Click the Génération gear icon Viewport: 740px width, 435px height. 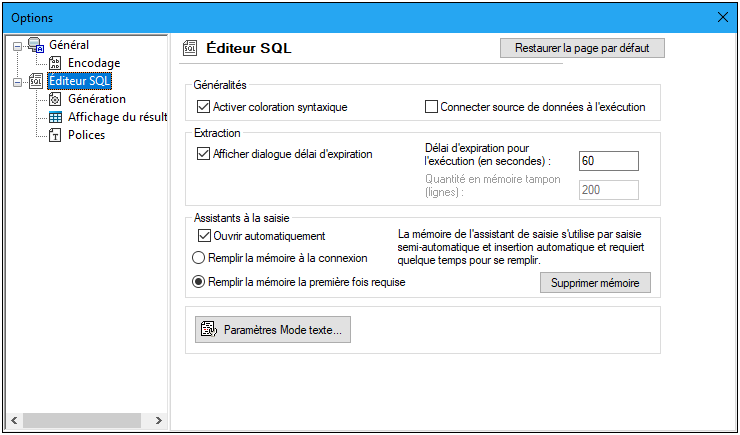click(56, 99)
